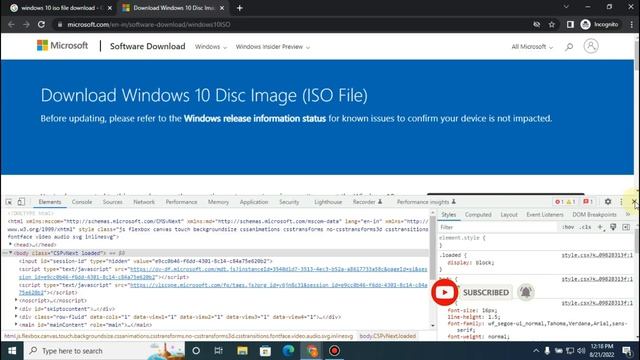Open DOM Breakpoints pane tab
This screenshot has height=360, width=640.
594,215
